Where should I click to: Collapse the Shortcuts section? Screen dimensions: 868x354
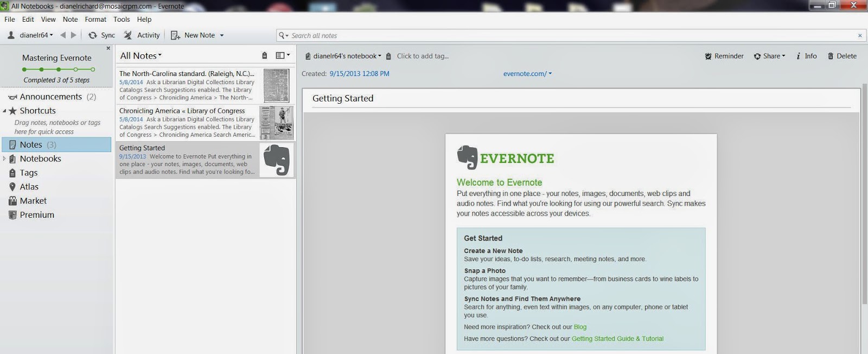click(4, 111)
